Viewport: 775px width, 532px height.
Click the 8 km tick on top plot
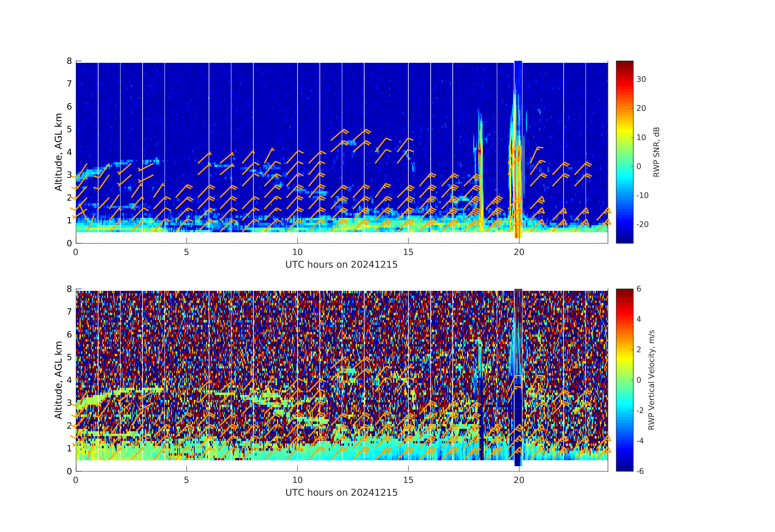point(69,61)
